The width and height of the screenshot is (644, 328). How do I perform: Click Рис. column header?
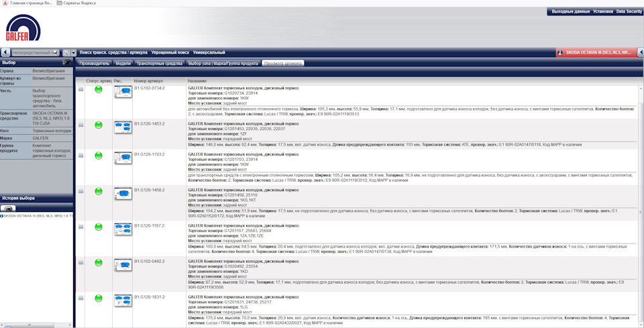tap(118, 81)
